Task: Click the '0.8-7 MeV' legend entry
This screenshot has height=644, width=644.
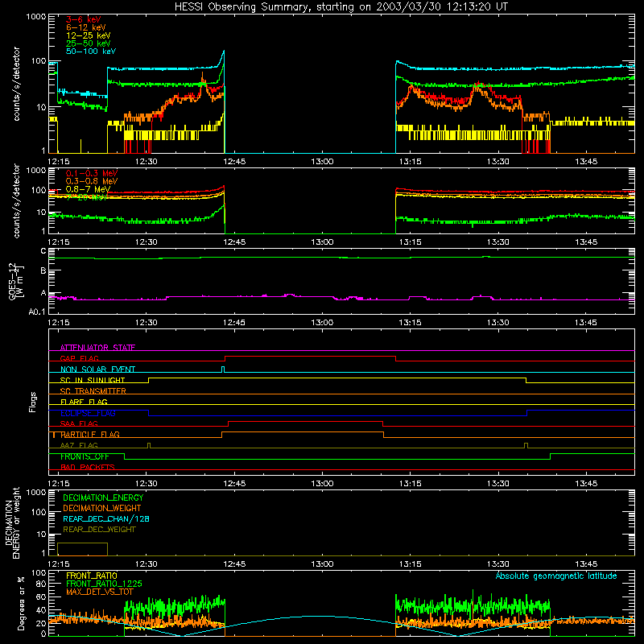Action: [88, 189]
